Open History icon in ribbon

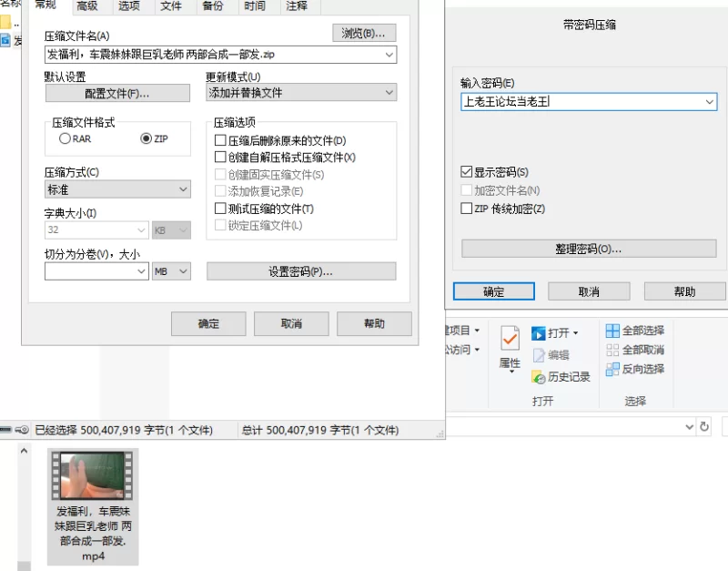coord(539,377)
